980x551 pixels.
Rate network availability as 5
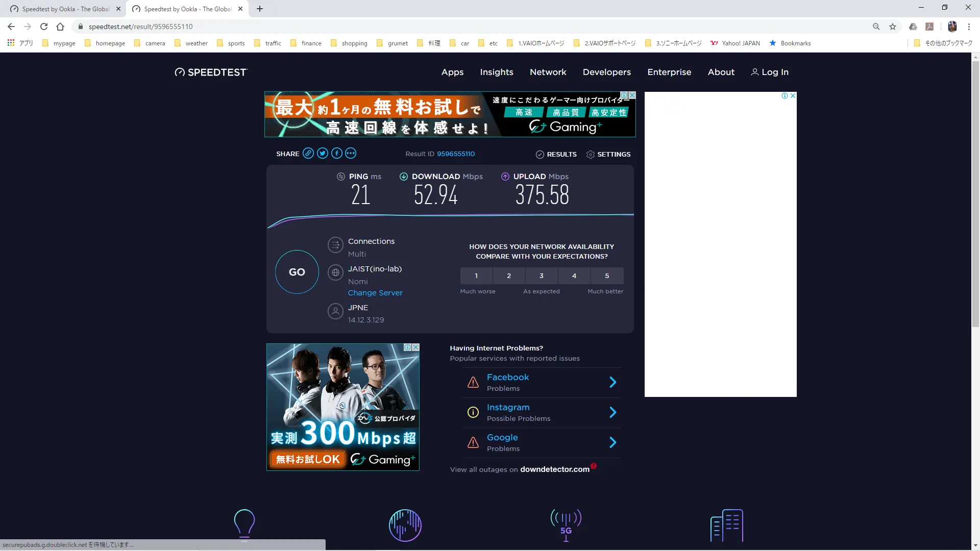(x=607, y=276)
